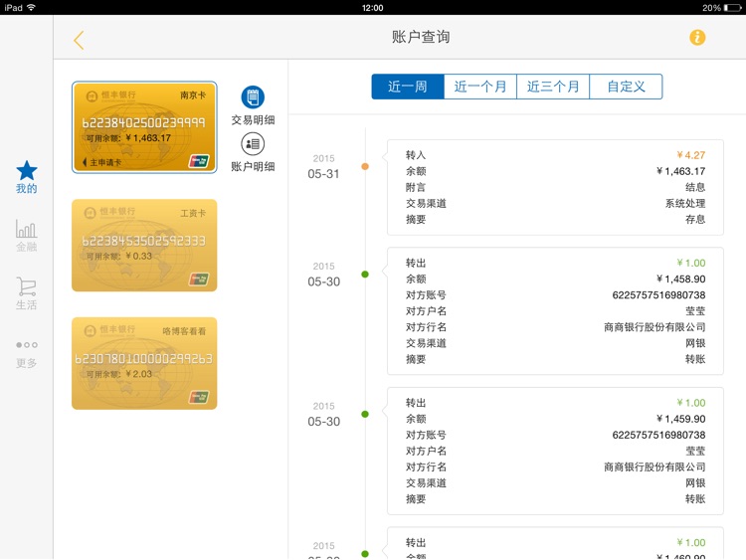
Task: Tap 商商银行股份有限公司 in ¥1,458.90 record
Action: pos(654,327)
